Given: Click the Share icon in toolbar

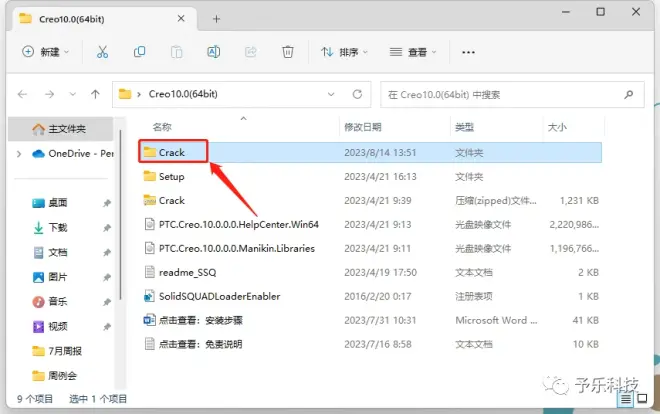Looking at the screenshot, I should 250,52.
